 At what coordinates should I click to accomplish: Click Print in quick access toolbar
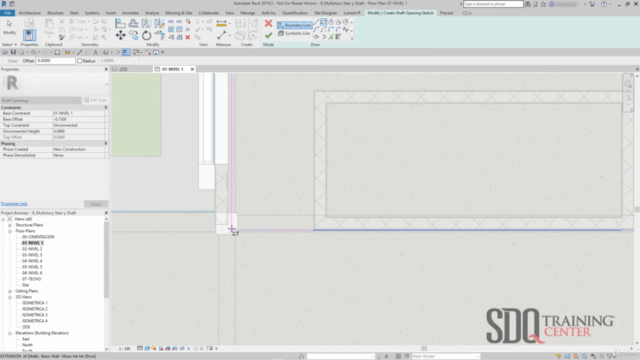pyautogui.click(x=57, y=52)
